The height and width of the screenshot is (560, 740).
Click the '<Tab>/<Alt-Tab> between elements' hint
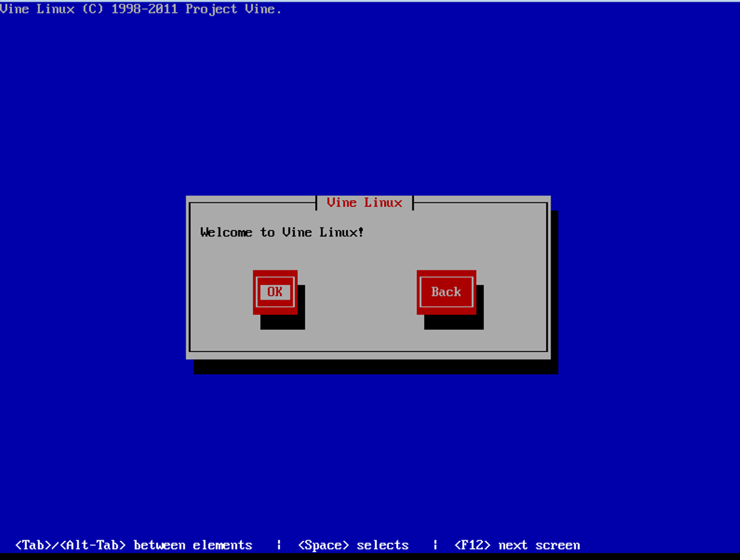(133, 545)
